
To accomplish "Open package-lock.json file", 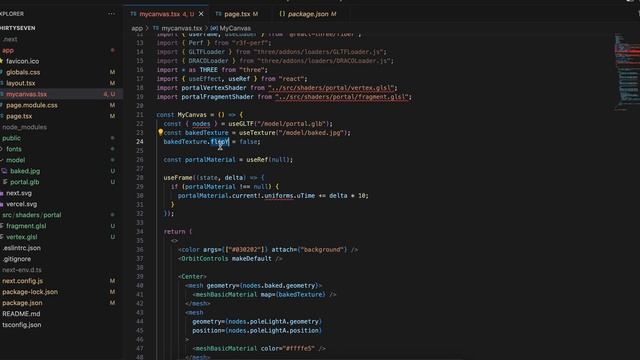I will [30, 292].
